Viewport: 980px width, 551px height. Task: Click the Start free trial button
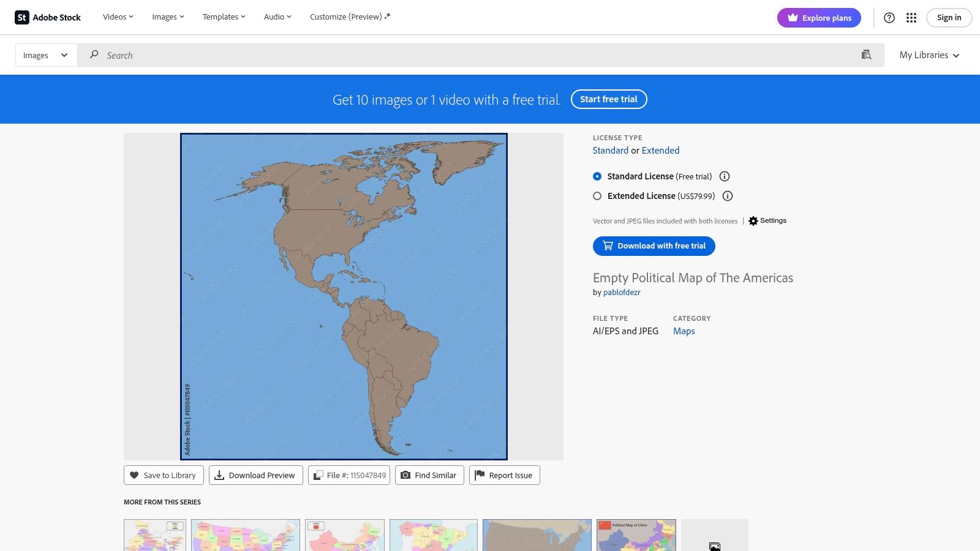[x=608, y=99]
